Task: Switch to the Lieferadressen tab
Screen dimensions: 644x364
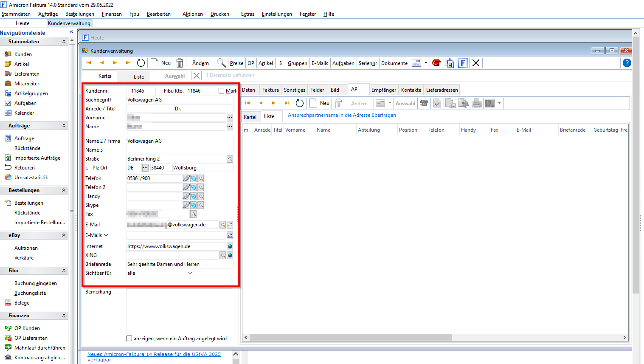Action: point(442,90)
